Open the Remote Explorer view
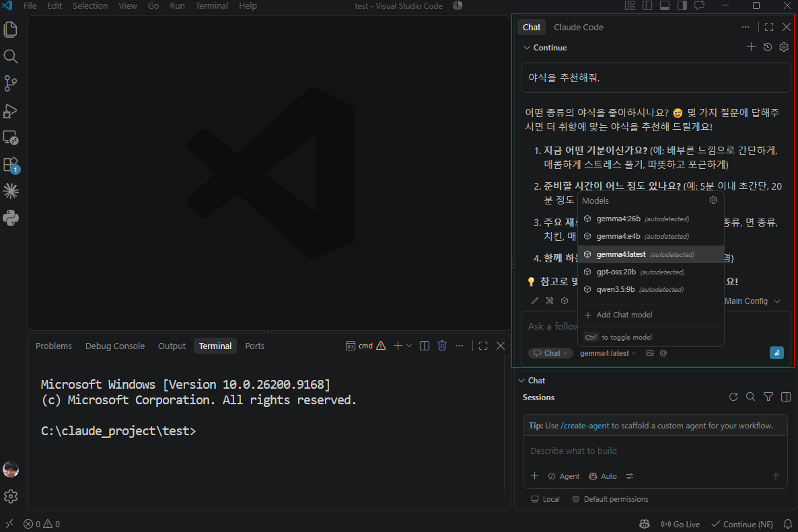 coord(11,137)
